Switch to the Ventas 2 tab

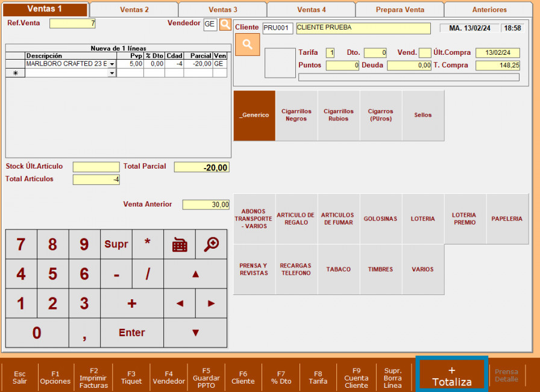134,10
